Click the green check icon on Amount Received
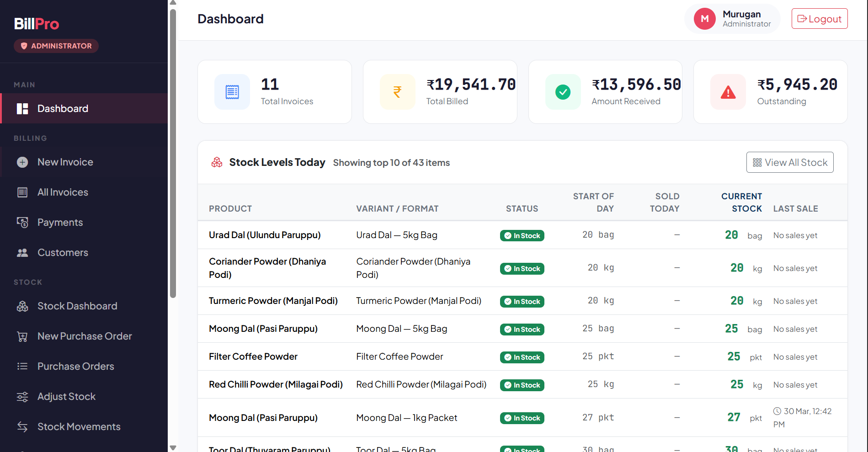Screen dimensions: 868x452 (563, 92)
